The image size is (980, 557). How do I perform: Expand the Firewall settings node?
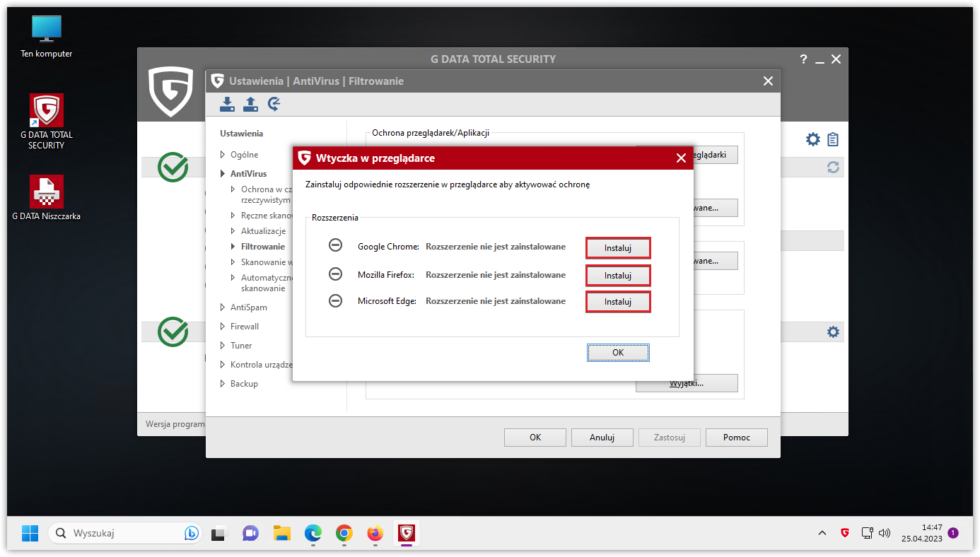coord(223,327)
